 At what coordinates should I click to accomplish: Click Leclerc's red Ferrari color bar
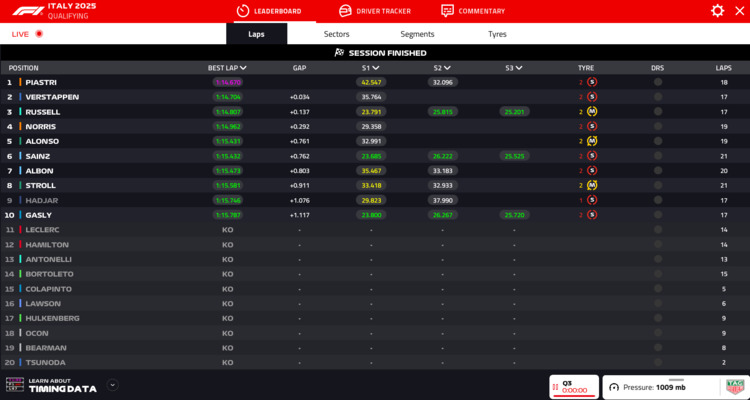(20, 230)
